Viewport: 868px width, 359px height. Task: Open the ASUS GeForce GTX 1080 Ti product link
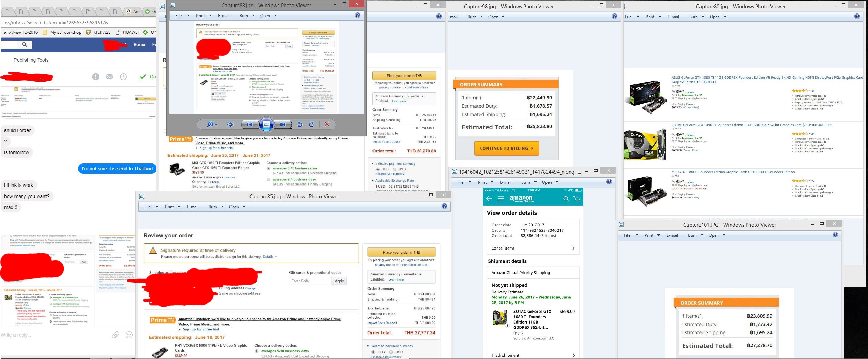point(767,80)
